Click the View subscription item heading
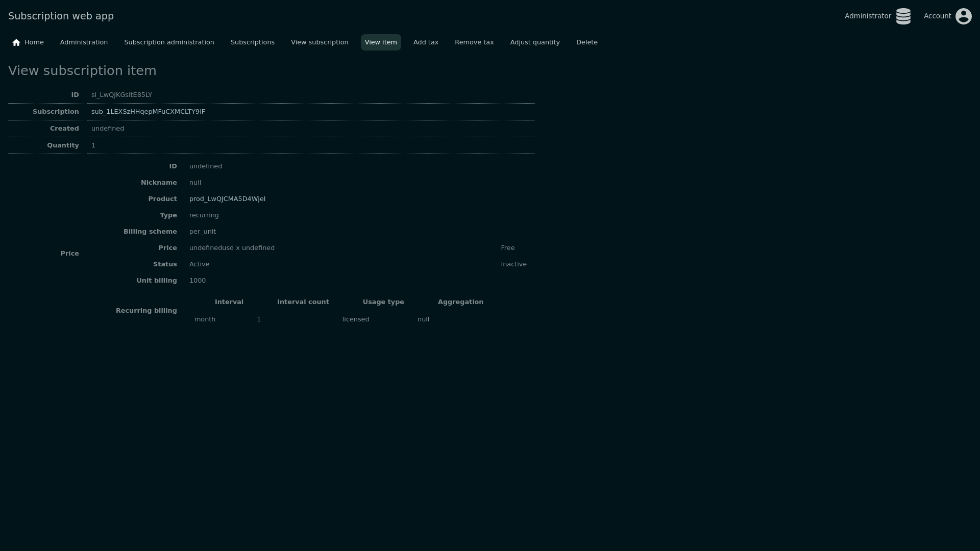Image resolution: width=980 pixels, height=551 pixels. coord(82,71)
